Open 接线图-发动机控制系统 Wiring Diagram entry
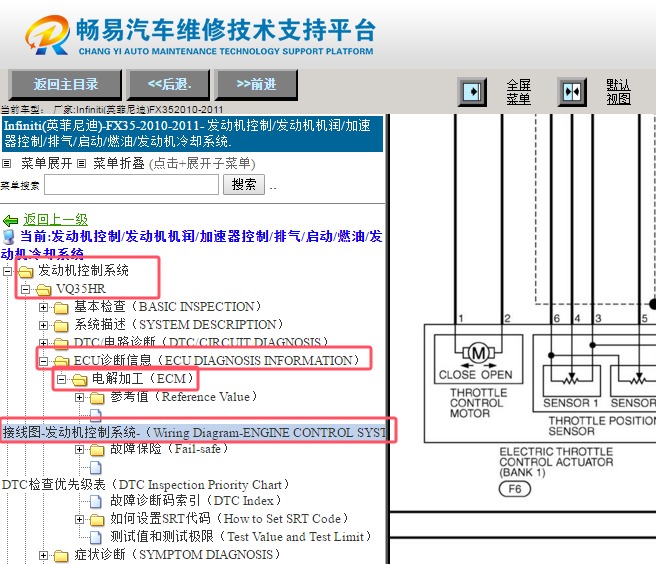The height and width of the screenshot is (564, 656). tap(194, 432)
